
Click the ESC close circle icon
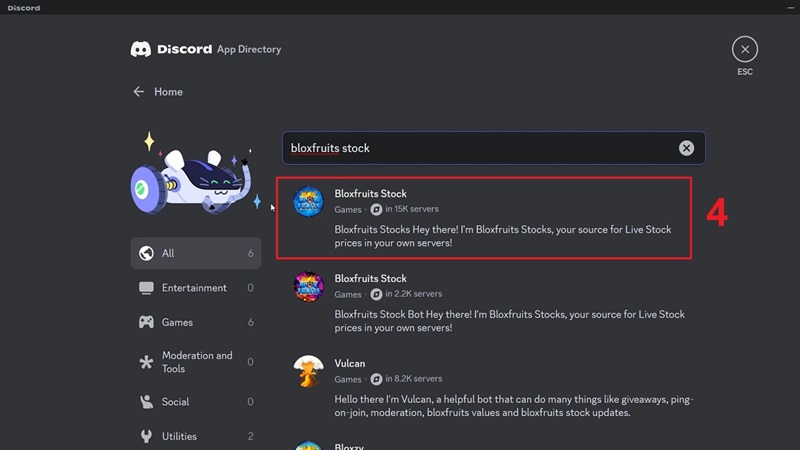pos(745,48)
